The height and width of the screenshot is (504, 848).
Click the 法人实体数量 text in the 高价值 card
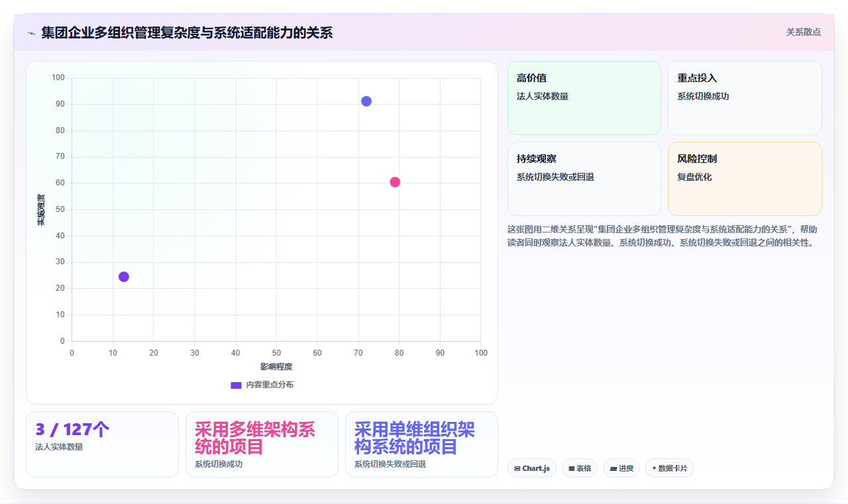point(543,96)
